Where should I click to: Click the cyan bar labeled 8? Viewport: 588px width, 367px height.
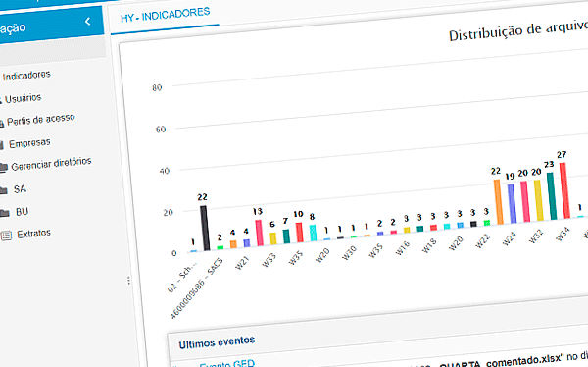coord(313,233)
